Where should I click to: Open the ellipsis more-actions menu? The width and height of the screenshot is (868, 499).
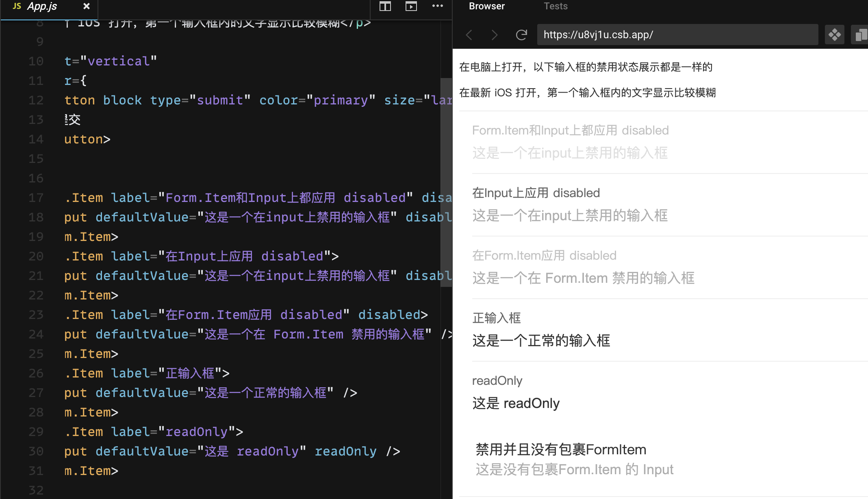pos(438,7)
